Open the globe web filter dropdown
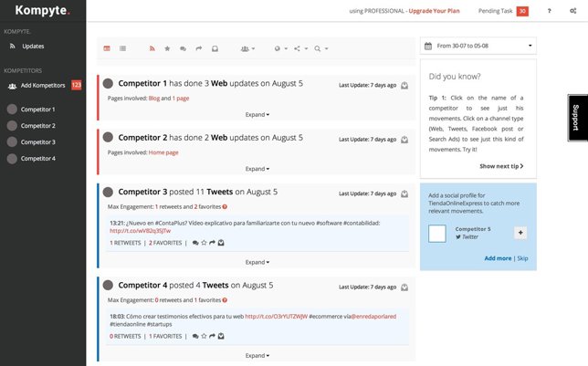Screen dimensions: 588x366 click(x=281, y=48)
